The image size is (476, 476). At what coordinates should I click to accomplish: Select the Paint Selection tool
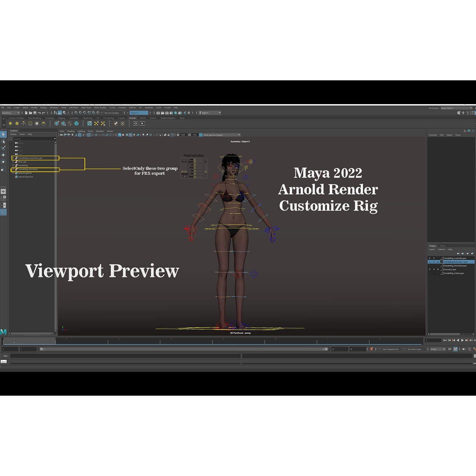4,148
